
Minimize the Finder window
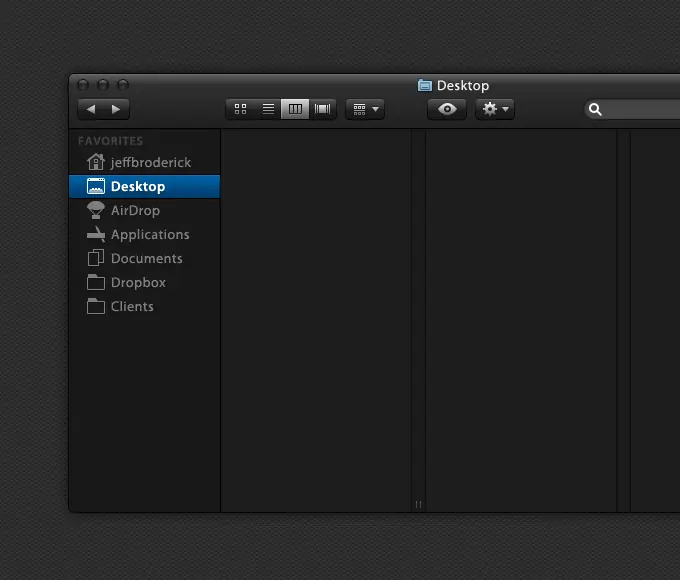click(x=103, y=85)
